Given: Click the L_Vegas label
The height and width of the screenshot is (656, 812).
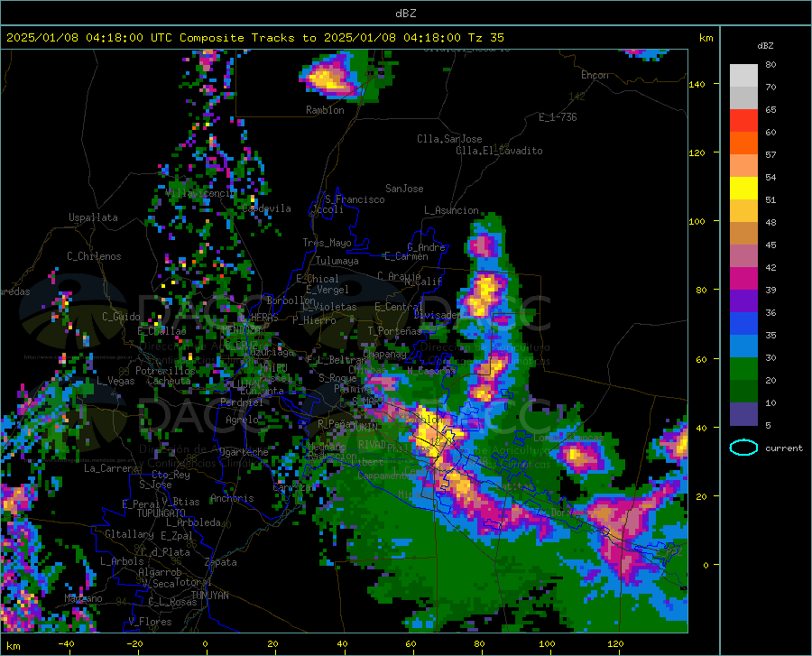Looking at the screenshot, I should (x=115, y=381).
